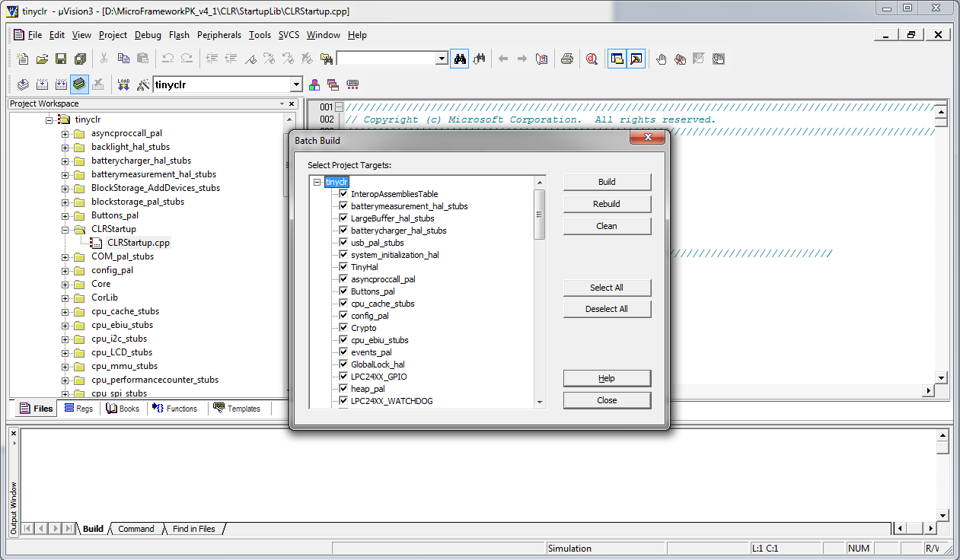Toggle the Crypto target checkbox

click(343, 328)
